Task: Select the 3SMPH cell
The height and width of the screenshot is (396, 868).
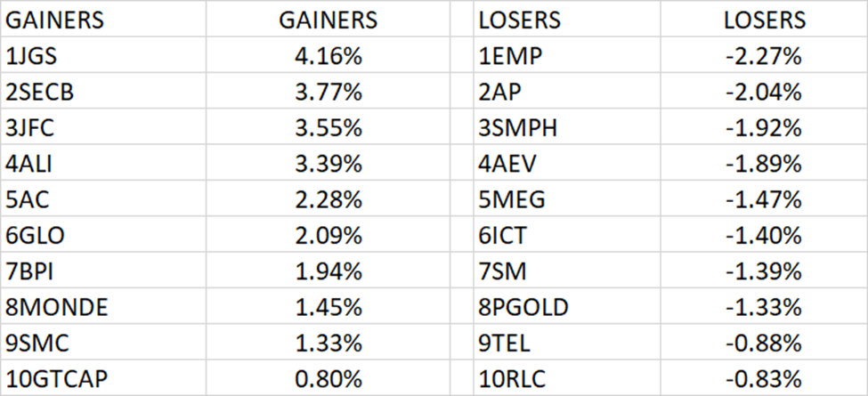Action: click(x=567, y=127)
